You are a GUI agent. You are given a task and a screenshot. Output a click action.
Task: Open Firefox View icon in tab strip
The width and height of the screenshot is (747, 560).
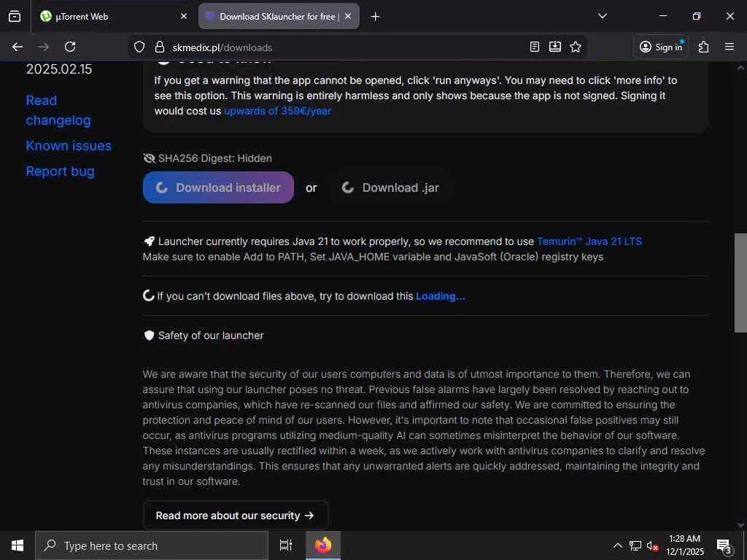pyautogui.click(x=15, y=16)
